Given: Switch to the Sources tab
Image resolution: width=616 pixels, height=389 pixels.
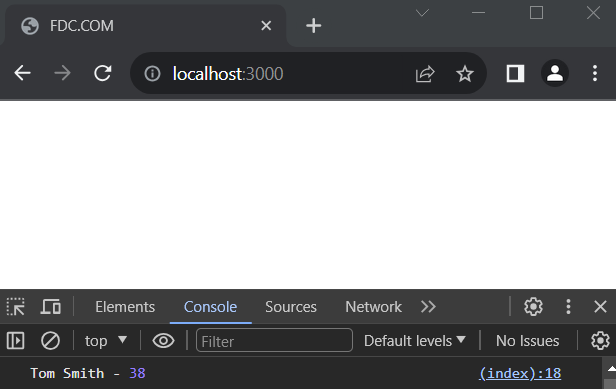Looking at the screenshot, I should [291, 307].
